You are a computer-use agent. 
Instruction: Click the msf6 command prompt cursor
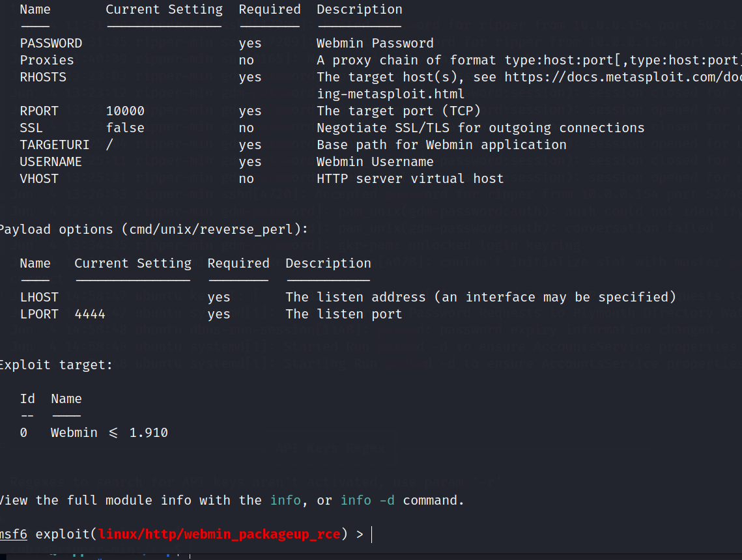(x=371, y=535)
